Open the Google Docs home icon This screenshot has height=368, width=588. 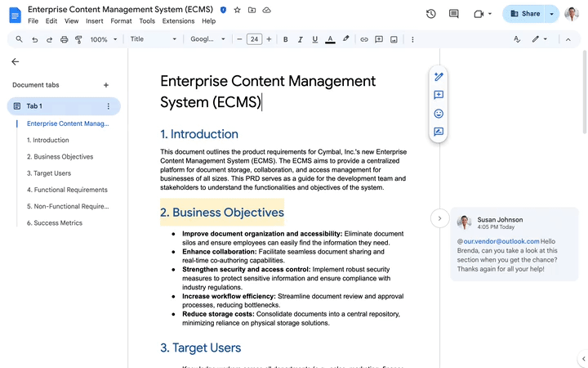(x=15, y=15)
